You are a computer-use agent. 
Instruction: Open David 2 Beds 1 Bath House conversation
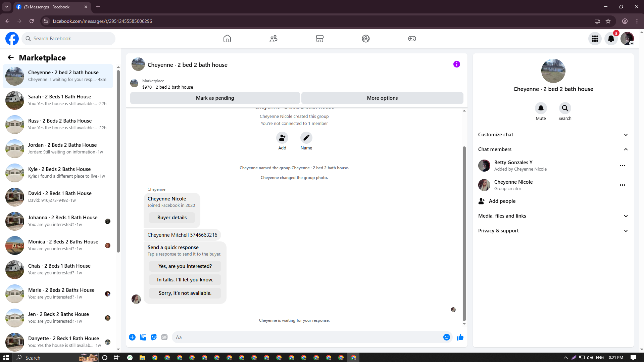coord(58,197)
